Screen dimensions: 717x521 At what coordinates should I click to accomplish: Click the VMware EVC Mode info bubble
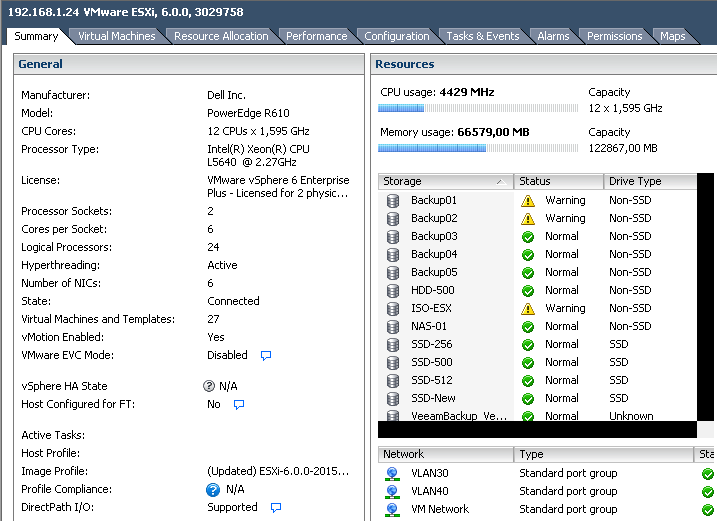click(266, 355)
